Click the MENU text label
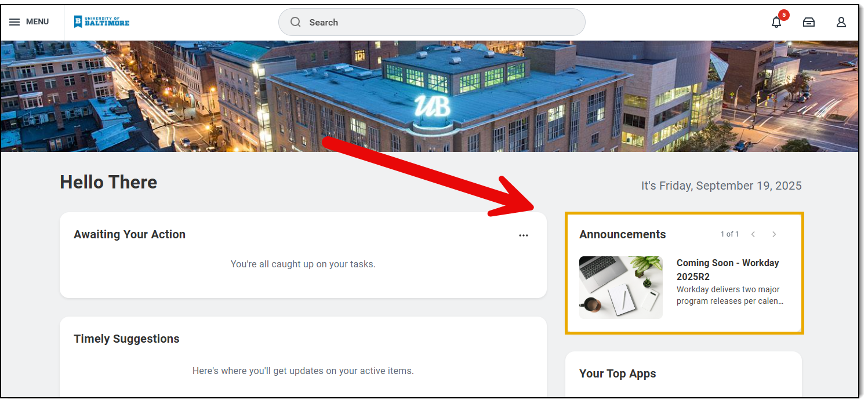Viewport: 868px width, 403px height. [x=37, y=22]
